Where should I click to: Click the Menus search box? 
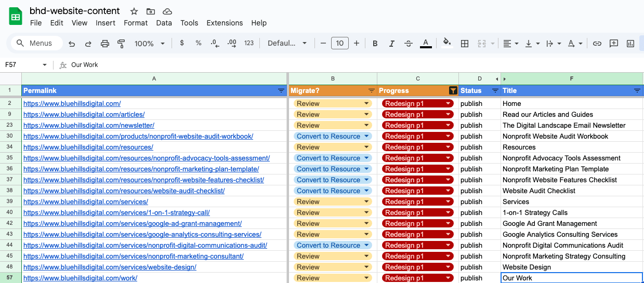tap(36, 43)
